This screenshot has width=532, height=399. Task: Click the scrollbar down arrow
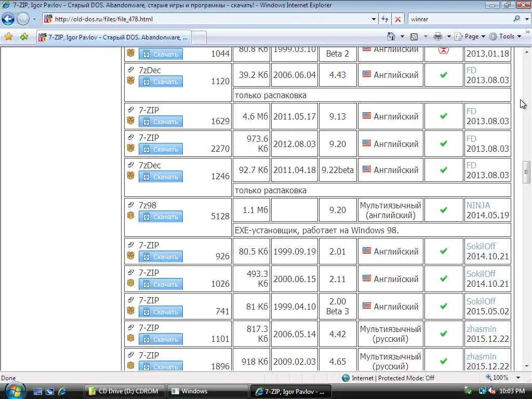pyautogui.click(x=526, y=366)
